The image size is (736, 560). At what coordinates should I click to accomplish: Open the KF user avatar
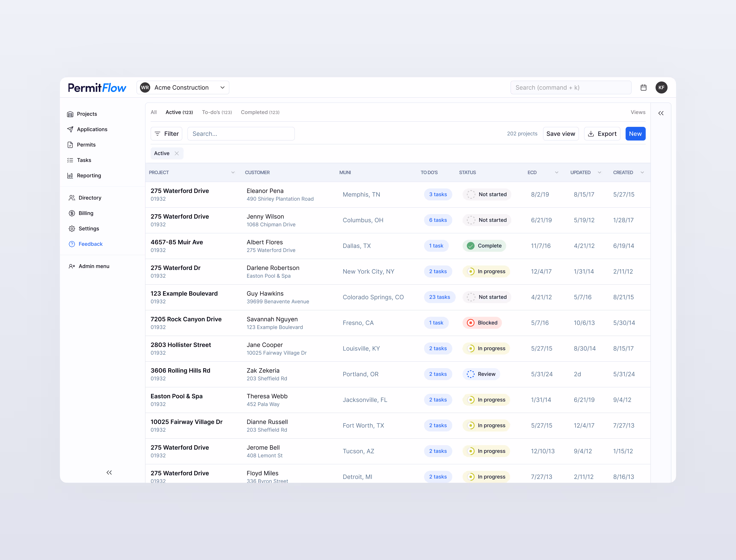pyautogui.click(x=661, y=87)
